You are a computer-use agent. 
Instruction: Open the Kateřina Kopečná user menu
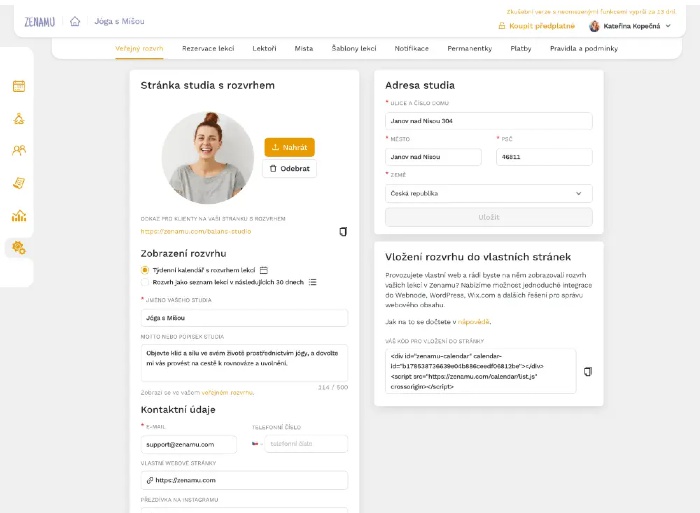pos(629,26)
